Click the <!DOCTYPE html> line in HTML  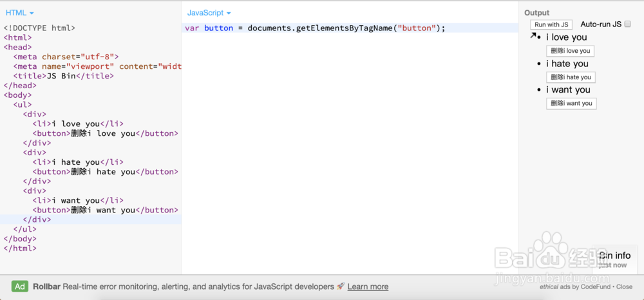39,28
